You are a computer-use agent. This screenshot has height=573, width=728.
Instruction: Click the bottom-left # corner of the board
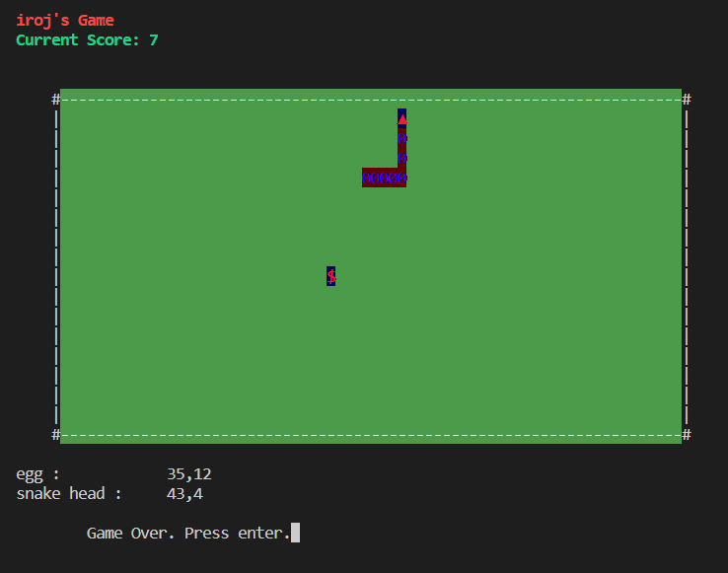click(x=56, y=435)
